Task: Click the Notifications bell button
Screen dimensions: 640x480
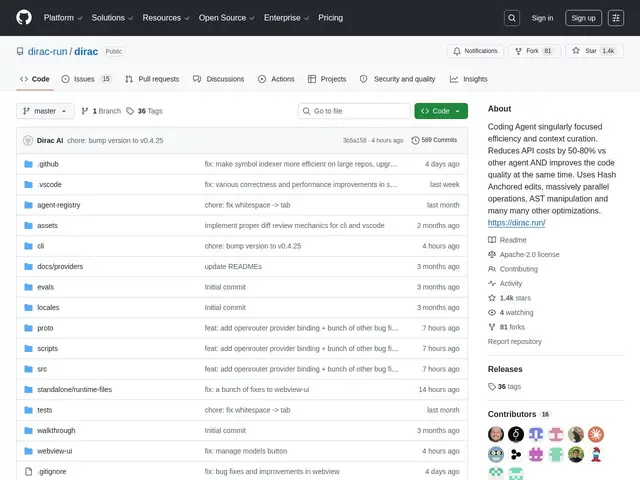Action: click(x=475, y=51)
